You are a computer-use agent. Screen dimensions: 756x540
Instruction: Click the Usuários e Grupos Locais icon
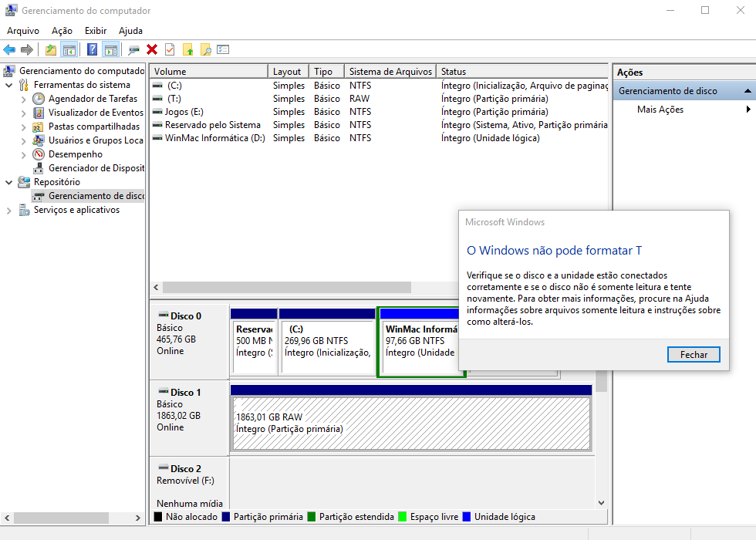point(39,140)
